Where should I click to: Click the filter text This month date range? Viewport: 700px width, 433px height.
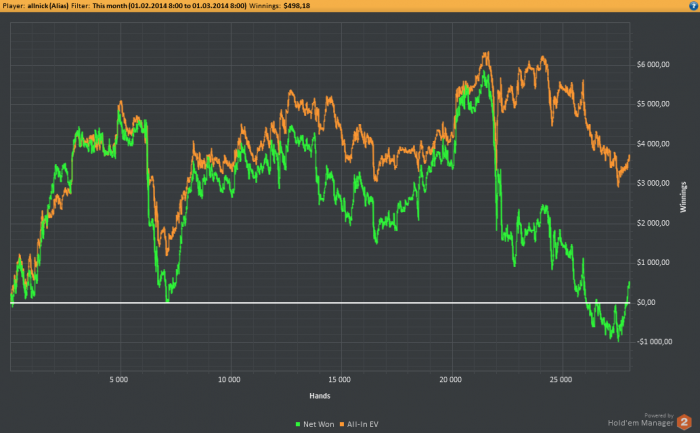click(x=169, y=6)
